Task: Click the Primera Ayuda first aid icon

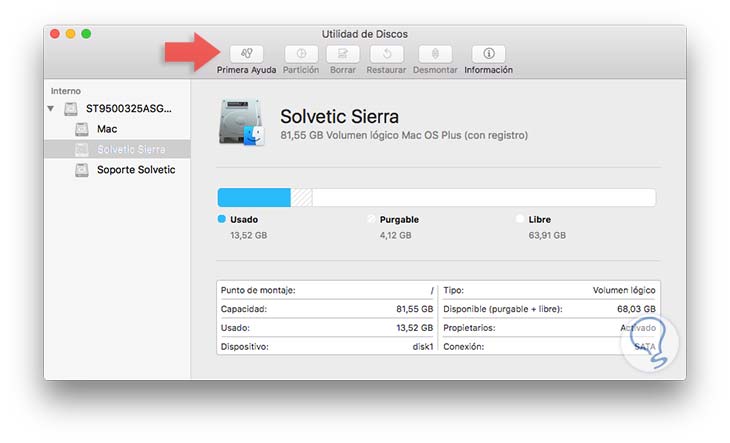Action: click(246, 54)
